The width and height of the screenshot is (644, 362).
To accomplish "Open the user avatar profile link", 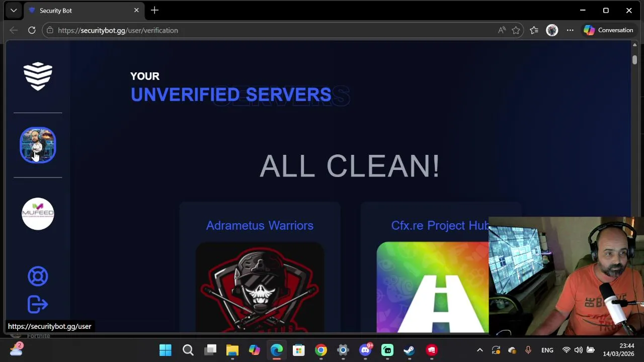I will pos(38,145).
